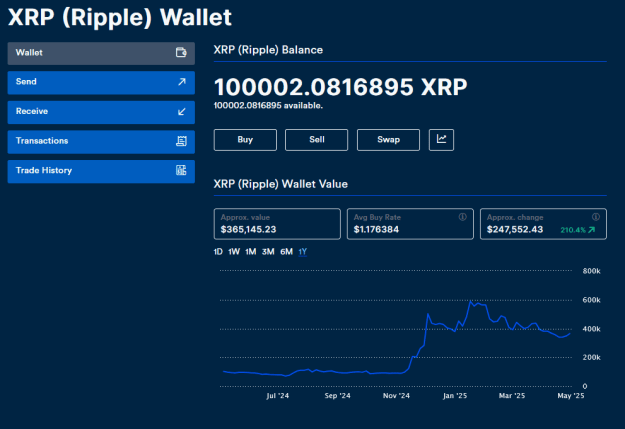Click the Jul '24 axis label

tap(278, 396)
